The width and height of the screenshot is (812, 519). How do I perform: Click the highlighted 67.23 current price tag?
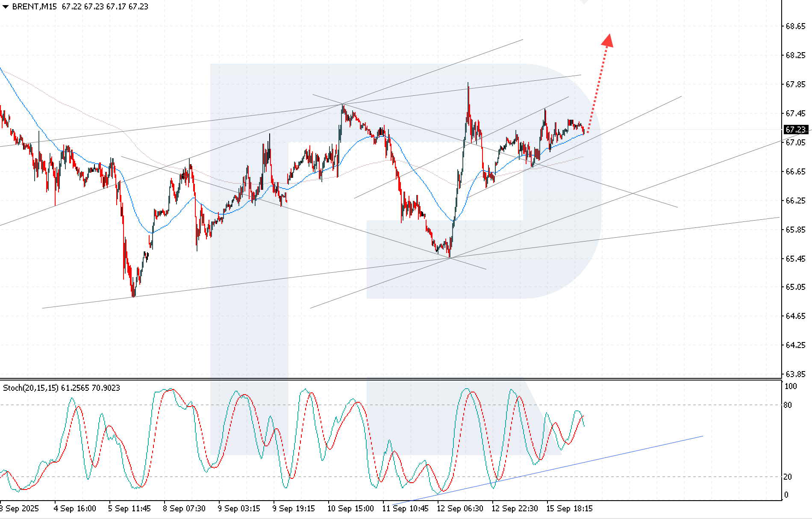pos(796,130)
